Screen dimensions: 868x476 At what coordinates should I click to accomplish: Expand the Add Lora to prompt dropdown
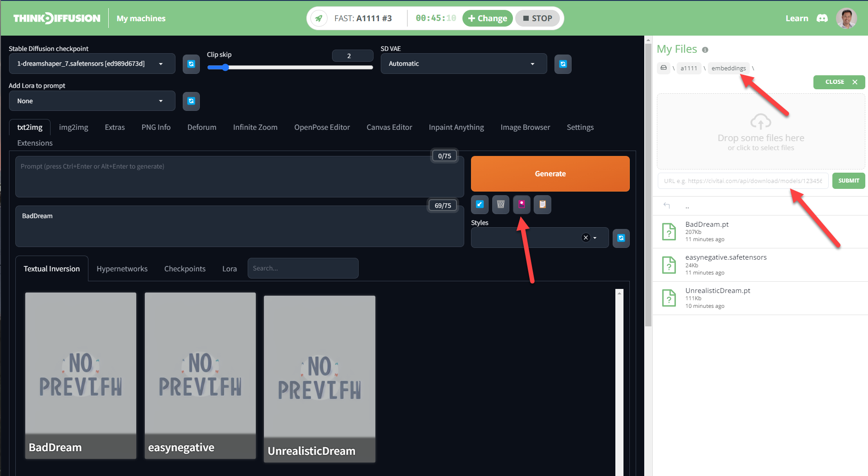coord(92,101)
